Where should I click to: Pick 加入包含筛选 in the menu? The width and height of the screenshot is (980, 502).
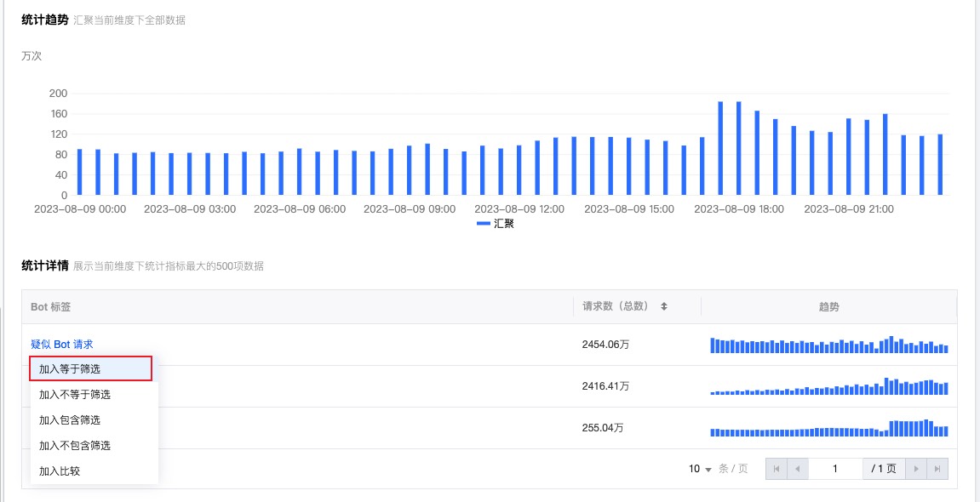(70, 420)
